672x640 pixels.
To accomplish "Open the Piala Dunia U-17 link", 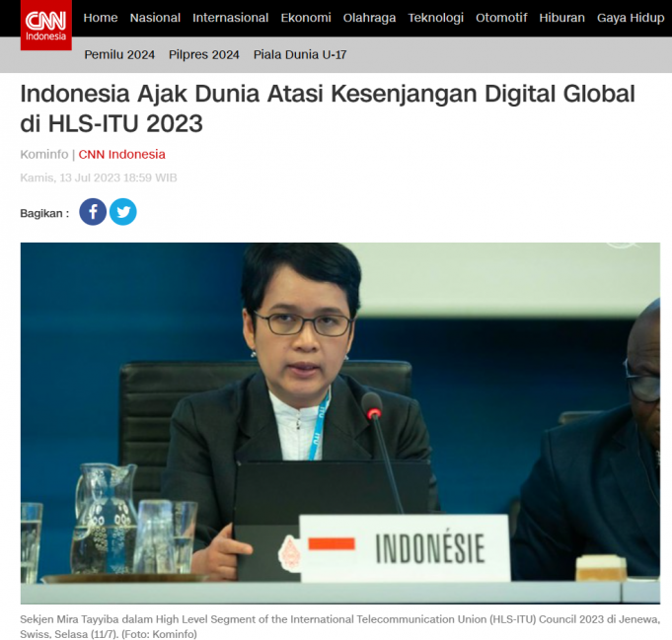I will click(x=300, y=55).
